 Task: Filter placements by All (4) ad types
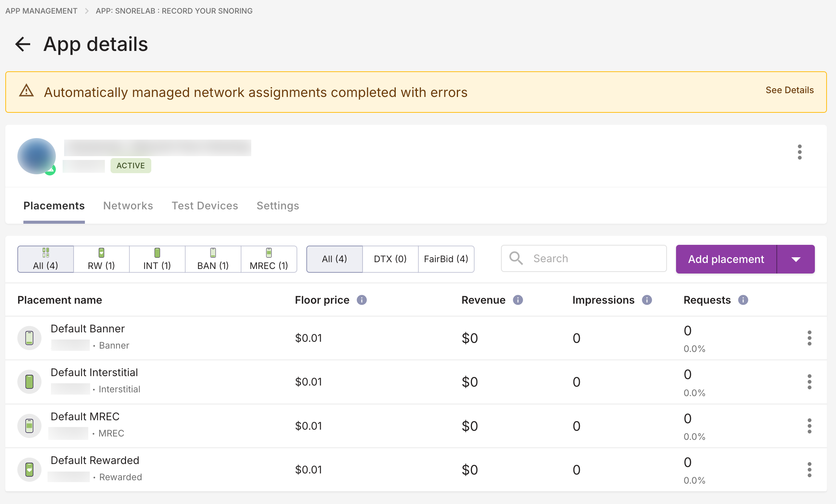(x=46, y=259)
